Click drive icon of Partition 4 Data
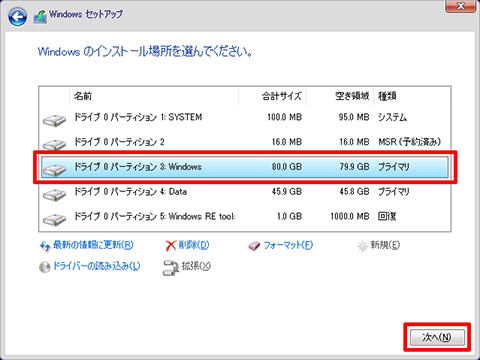The image size is (480, 360). coord(55,195)
